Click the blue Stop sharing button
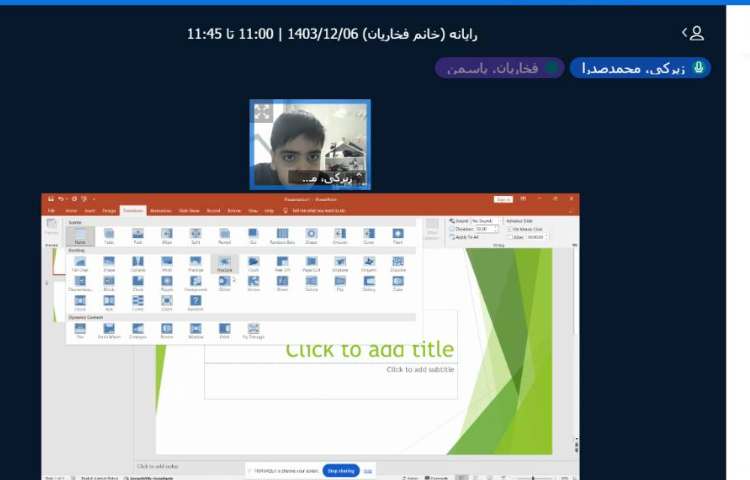 [341, 471]
